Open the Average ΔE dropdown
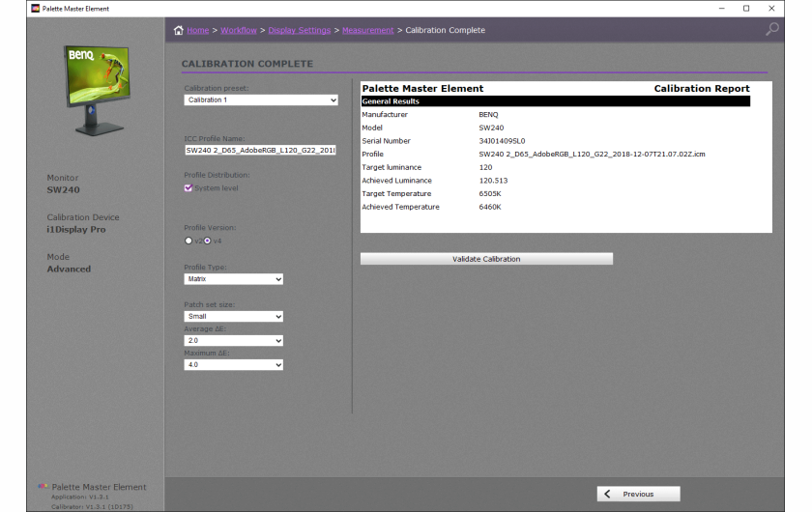The width and height of the screenshot is (812, 512). [x=234, y=341]
